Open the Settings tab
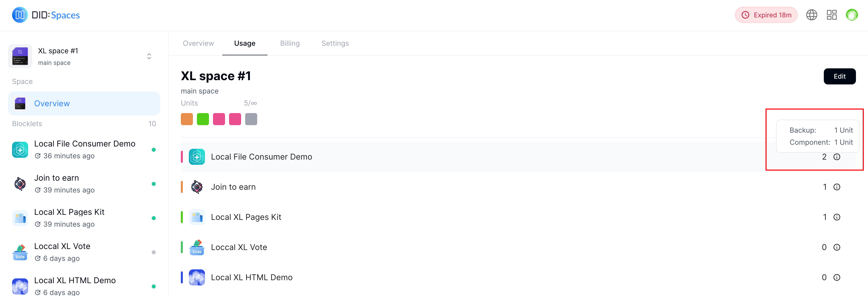The height and width of the screenshot is (296, 868). point(335,43)
